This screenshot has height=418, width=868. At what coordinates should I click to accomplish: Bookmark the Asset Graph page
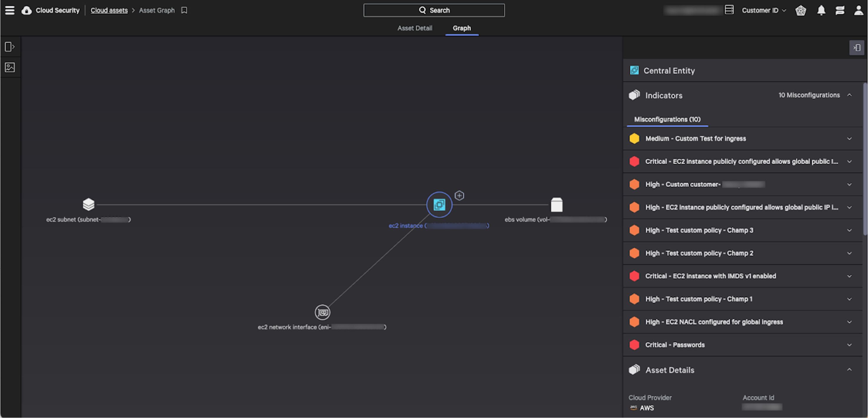coord(184,10)
